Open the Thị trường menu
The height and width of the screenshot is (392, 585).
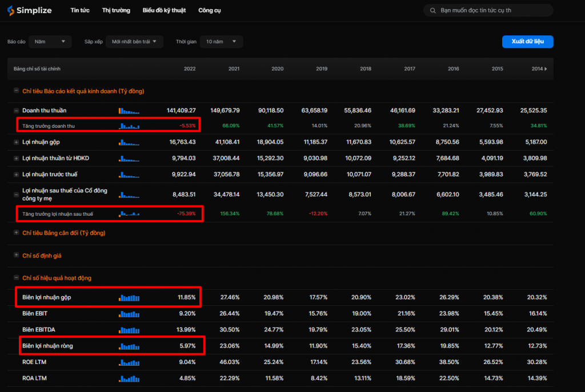click(x=116, y=10)
